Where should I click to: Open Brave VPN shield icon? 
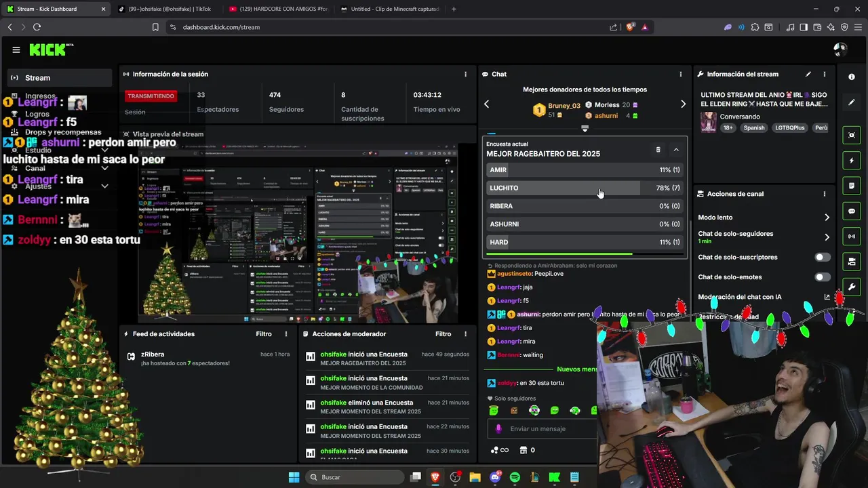pos(845,27)
